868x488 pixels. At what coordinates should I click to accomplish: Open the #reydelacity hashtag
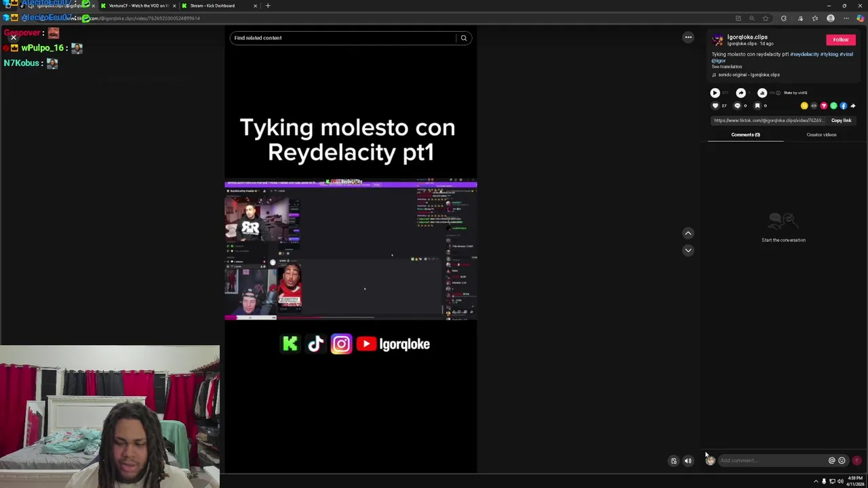coord(804,54)
